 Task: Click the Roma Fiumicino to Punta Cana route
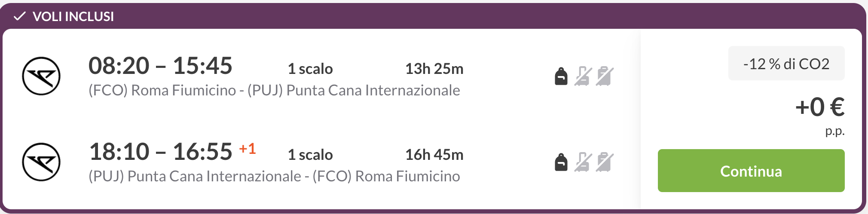[274, 90]
